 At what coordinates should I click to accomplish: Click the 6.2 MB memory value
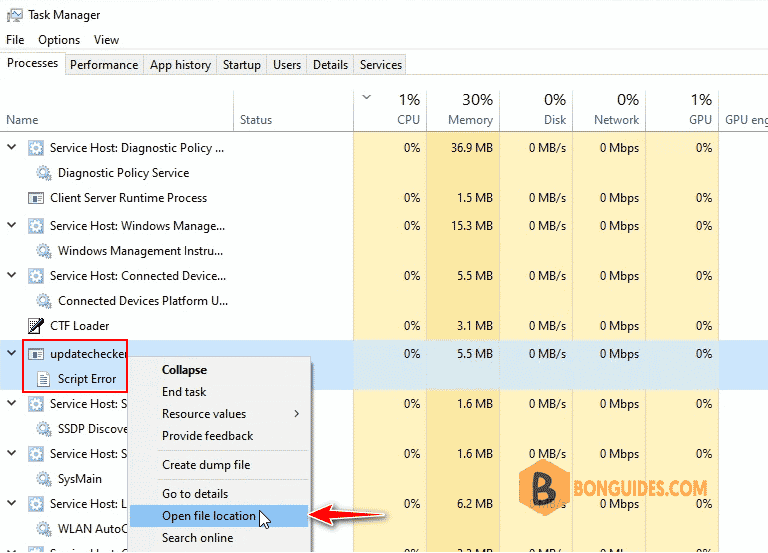pyautogui.click(x=475, y=504)
